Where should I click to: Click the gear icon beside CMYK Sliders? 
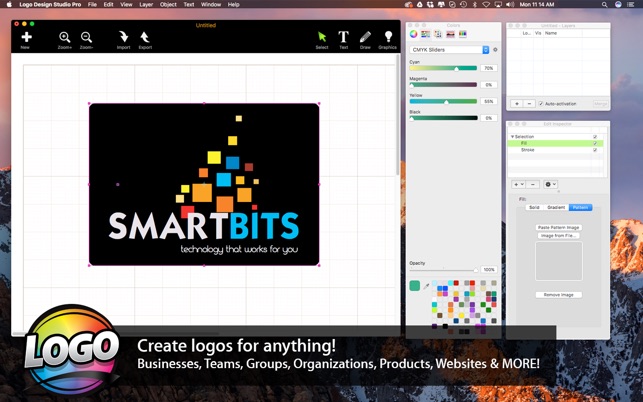pyautogui.click(x=495, y=50)
